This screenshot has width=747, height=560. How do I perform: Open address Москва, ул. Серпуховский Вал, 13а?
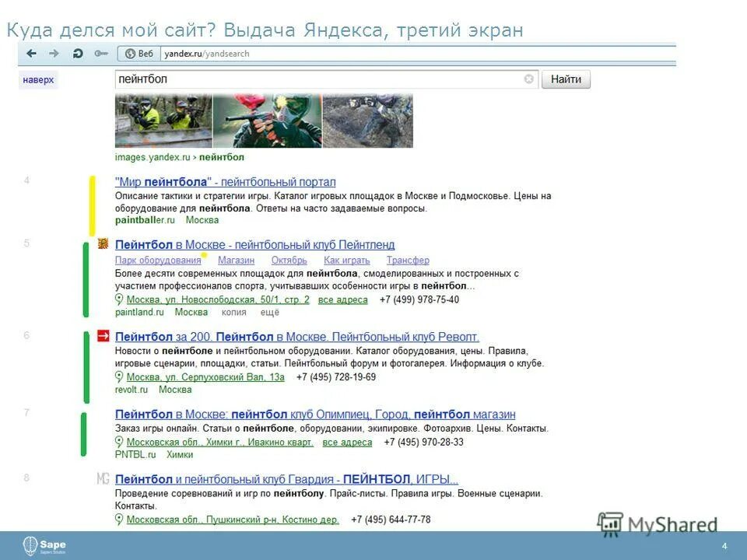click(x=205, y=377)
